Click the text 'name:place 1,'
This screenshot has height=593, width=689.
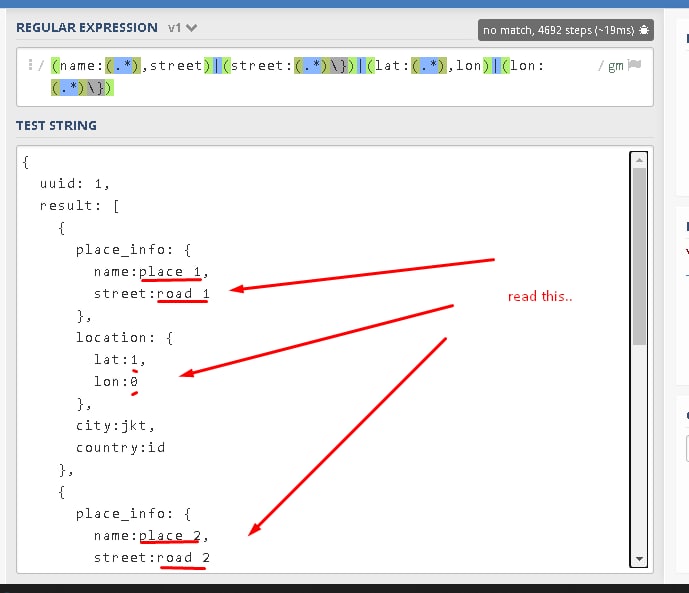point(151,272)
